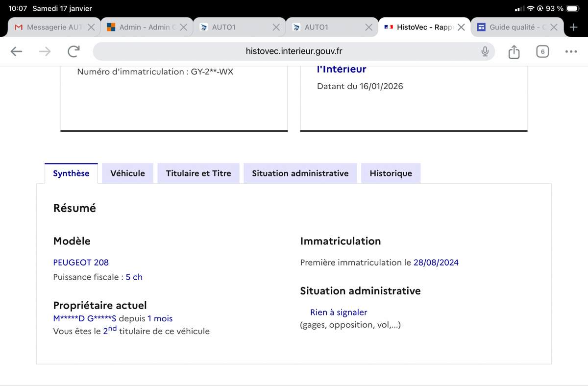Select the Synthèse tab
The image size is (588, 386).
[x=71, y=173]
